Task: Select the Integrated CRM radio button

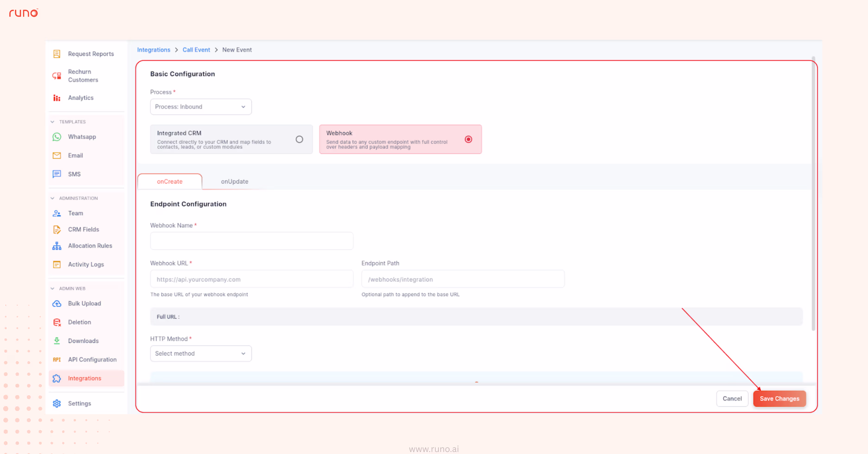Action: click(299, 139)
